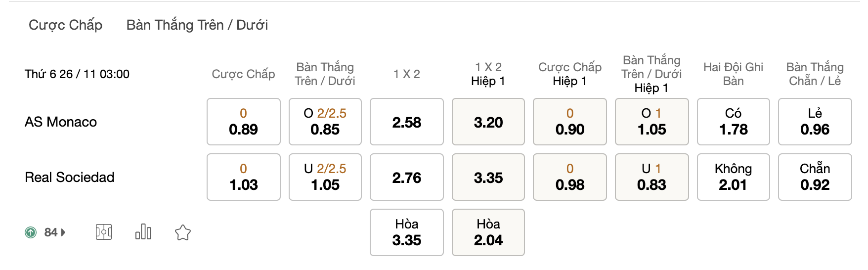
Task: Choose first-half Hòa draw at 2.04
Action: coord(488,232)
